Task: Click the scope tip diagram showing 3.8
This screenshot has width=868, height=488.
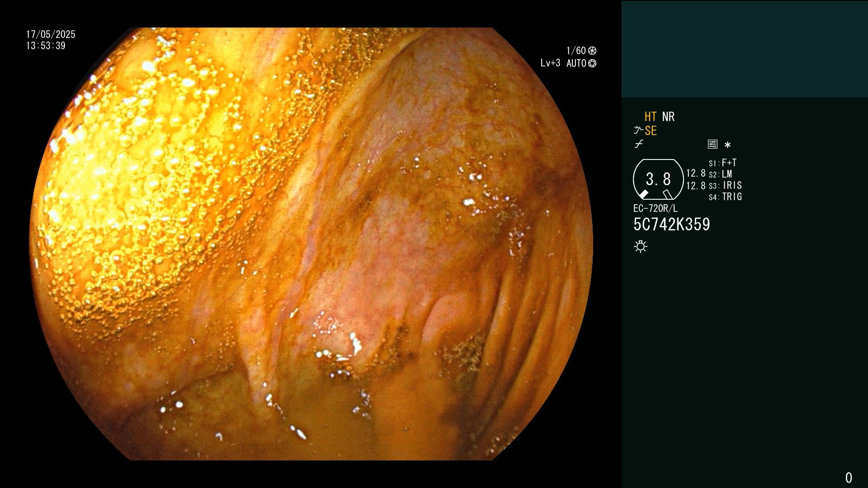Action: pyautogui.click(x=658, y=179)
